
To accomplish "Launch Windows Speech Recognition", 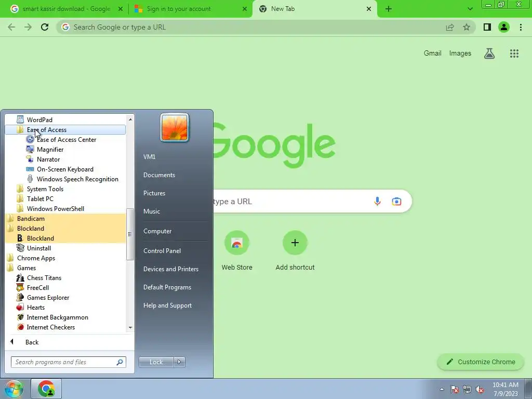I will (77, 179).
